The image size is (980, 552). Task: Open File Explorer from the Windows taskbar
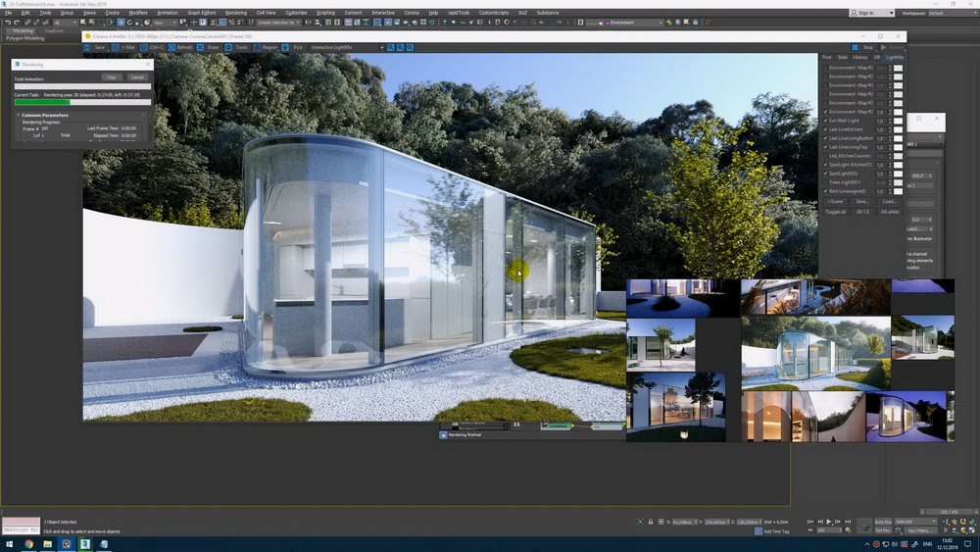(47, 544)
